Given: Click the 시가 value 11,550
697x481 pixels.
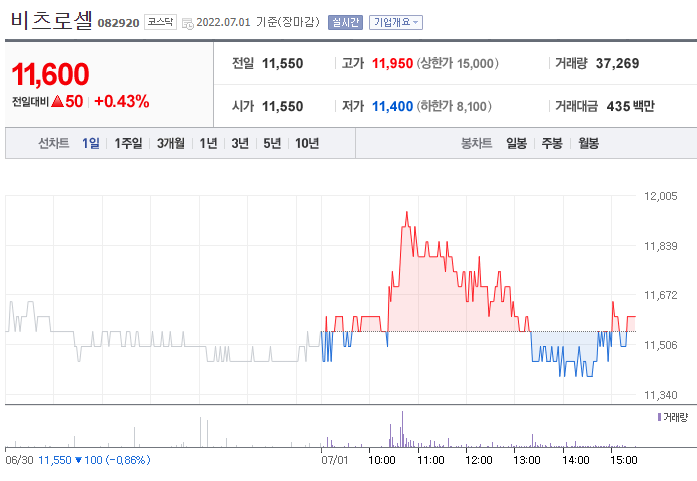Looking at the screenshot, I should 283,106.
